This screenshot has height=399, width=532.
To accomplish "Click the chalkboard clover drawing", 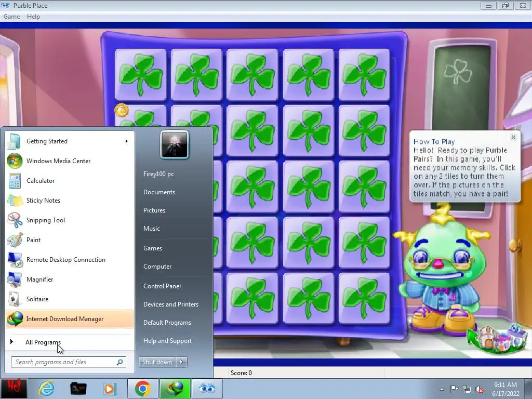I will coord(458,71).
